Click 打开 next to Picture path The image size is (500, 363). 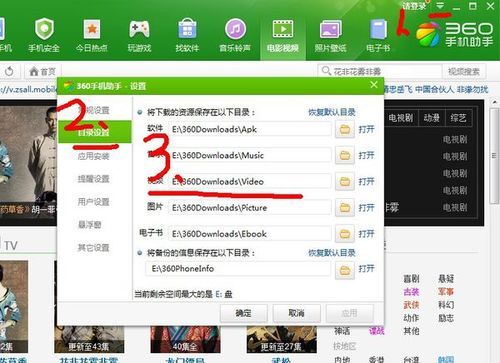[366, 208]
